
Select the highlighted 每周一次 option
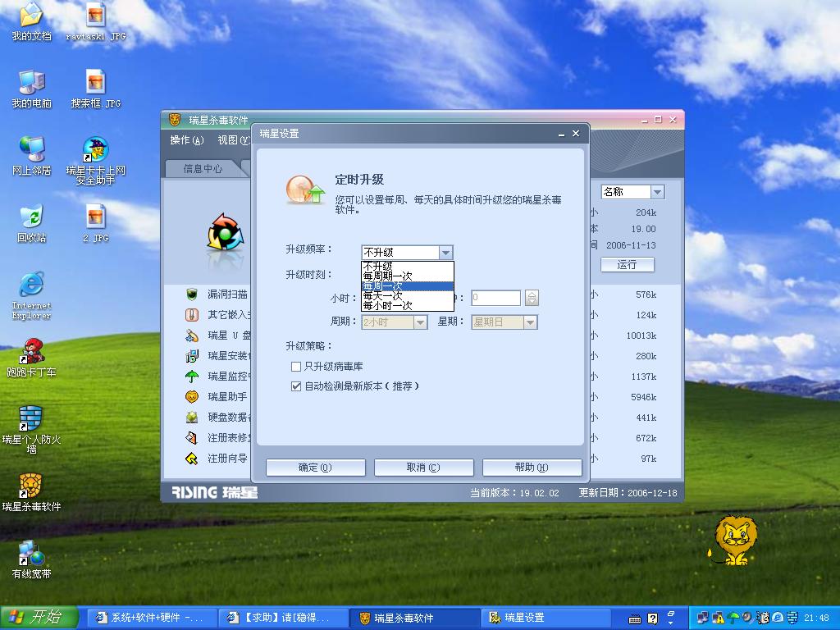tap(408, 286)
